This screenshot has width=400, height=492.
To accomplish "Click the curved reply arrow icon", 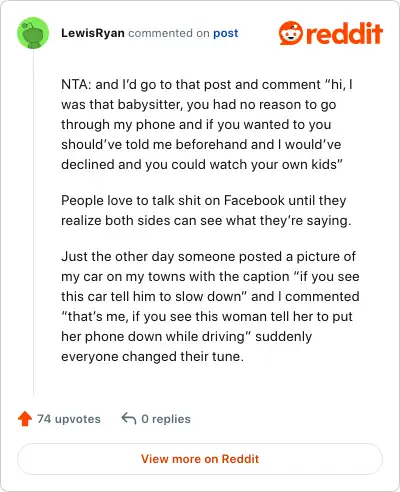I will point(129,418).
